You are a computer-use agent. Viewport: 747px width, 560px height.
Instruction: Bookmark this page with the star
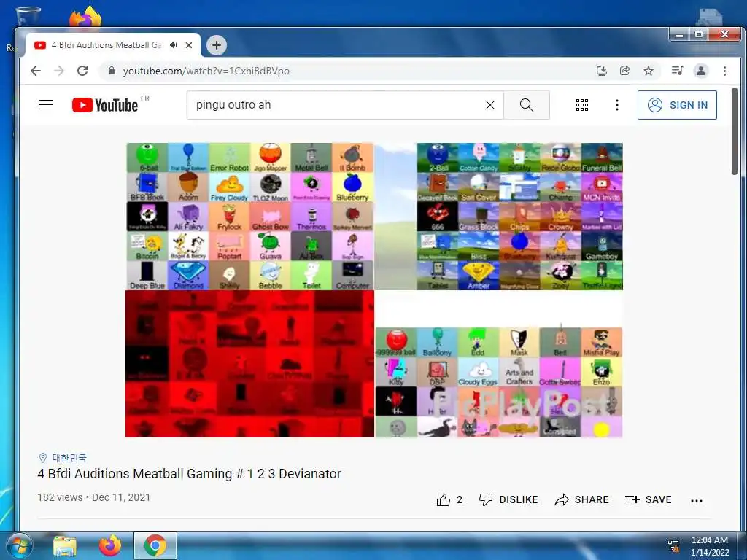coord(649,71)
